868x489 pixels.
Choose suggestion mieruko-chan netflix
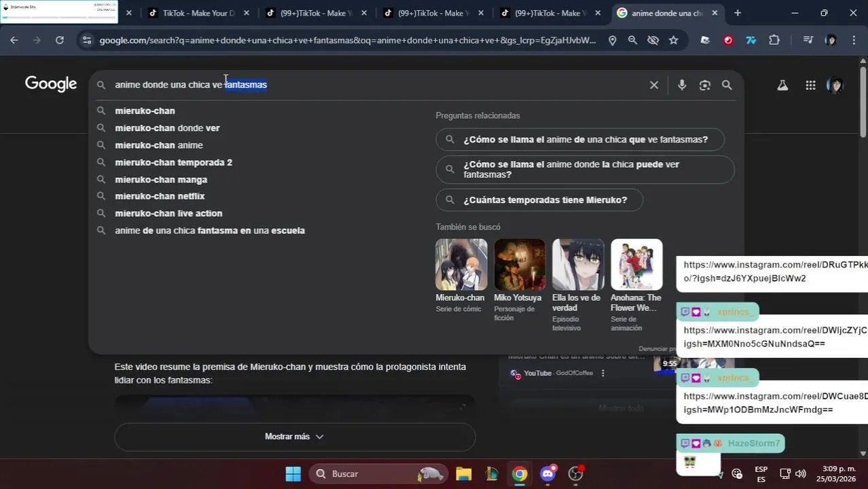point(160,196)
